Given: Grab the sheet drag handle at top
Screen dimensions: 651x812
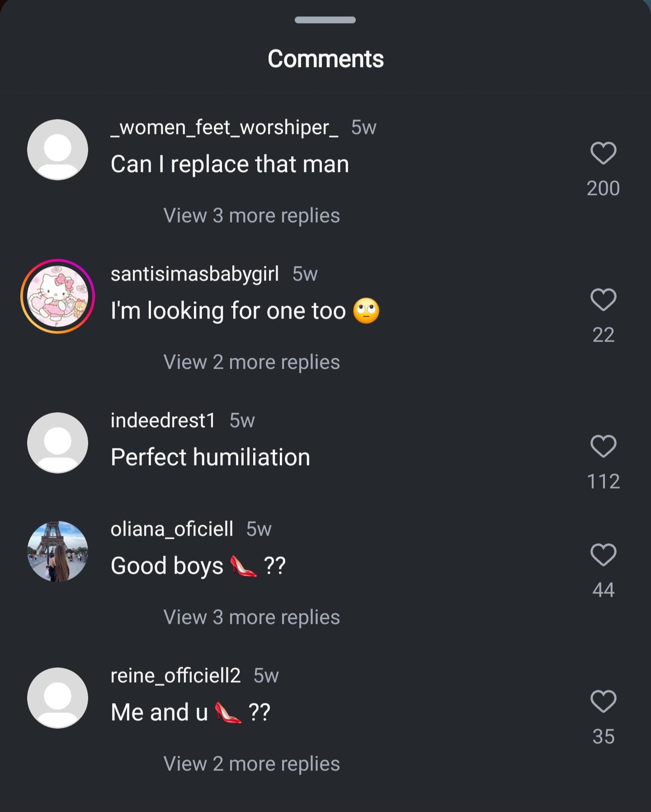Looking at the screenshot, I should (x=325, y=20).
